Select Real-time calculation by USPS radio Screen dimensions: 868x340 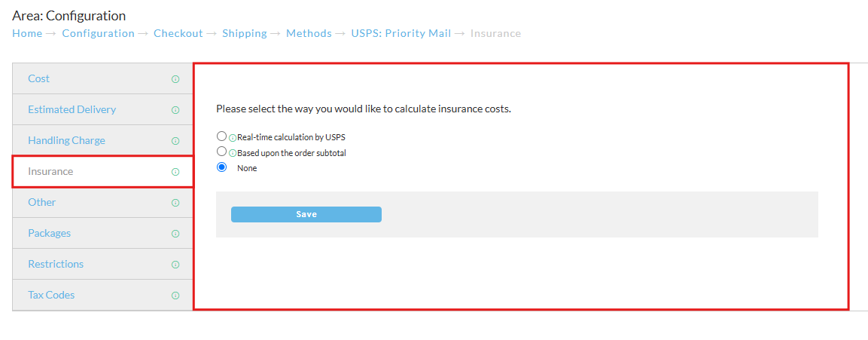click(x=222, y=136)
